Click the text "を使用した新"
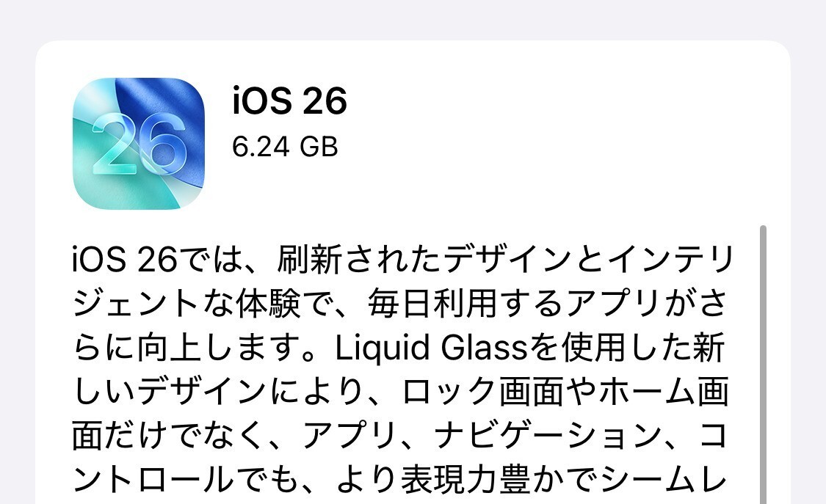Screen dimensions: 826x504 click(626, 348)
